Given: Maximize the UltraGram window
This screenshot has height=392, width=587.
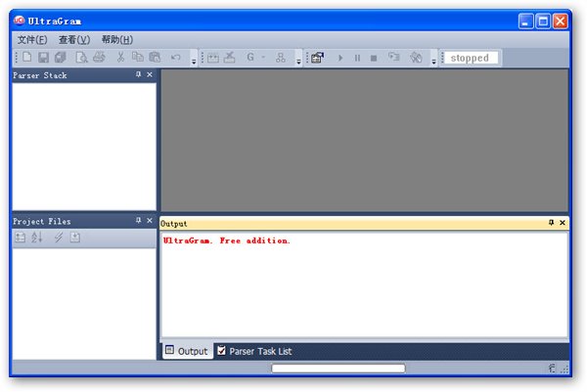Looking at the screenshot, I should click(543, 21).
